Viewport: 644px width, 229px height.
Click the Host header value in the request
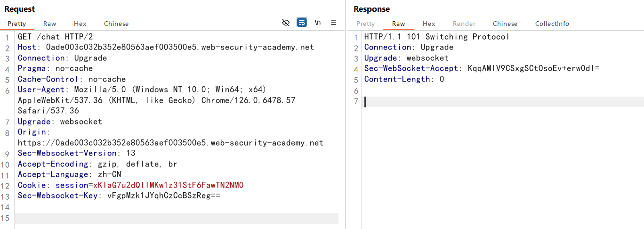(179, 47)
